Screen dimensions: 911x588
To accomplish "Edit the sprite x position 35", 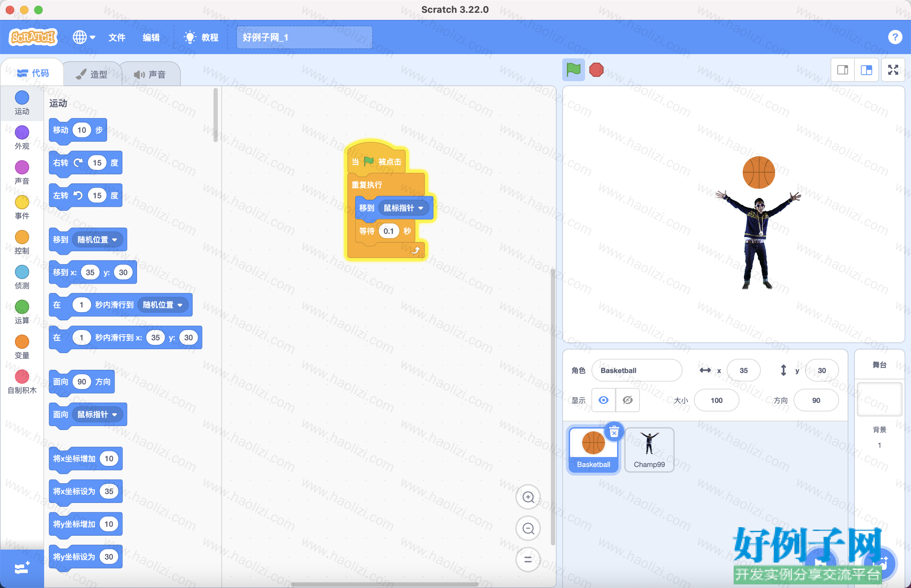I will [743, 371].
